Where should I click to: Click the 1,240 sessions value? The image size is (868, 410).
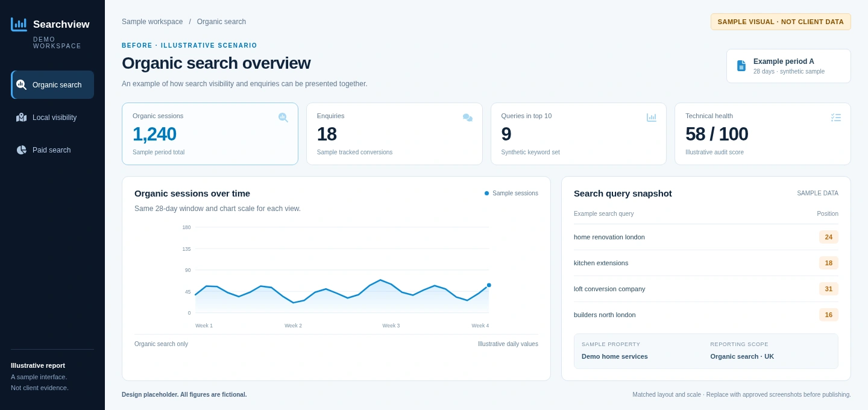coord(154,134)
